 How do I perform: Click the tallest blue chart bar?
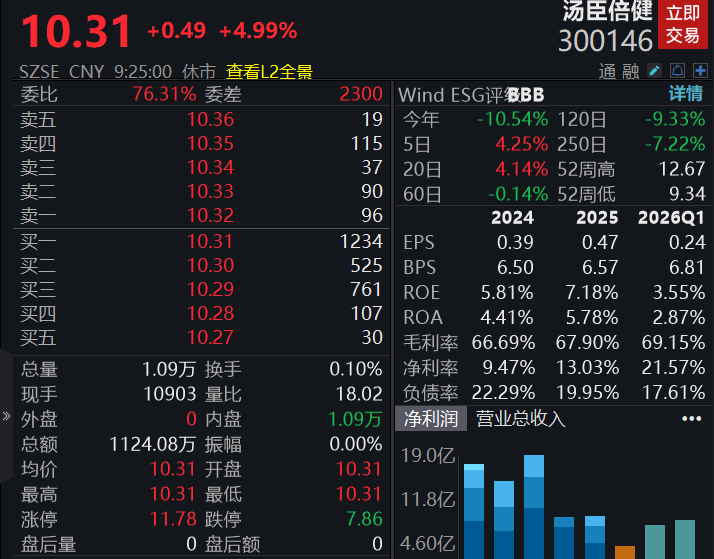pos(534,507)
